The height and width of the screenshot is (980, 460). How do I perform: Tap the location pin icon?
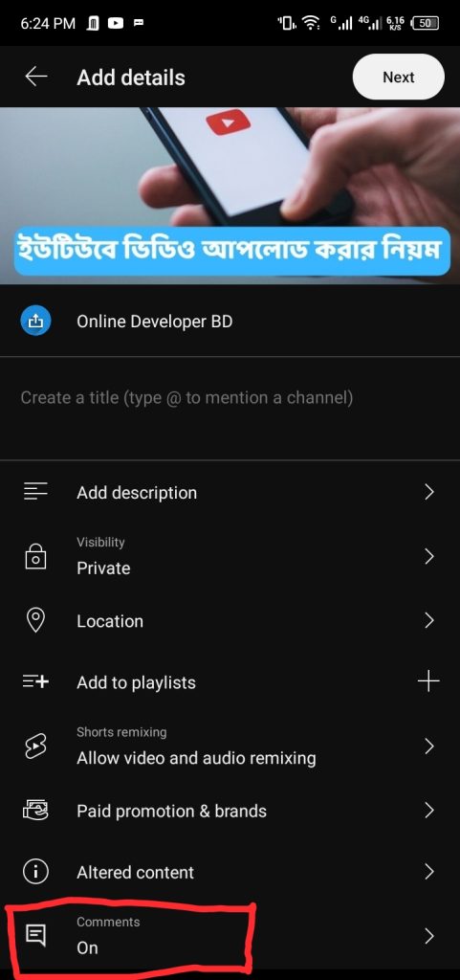pos(35,620)
